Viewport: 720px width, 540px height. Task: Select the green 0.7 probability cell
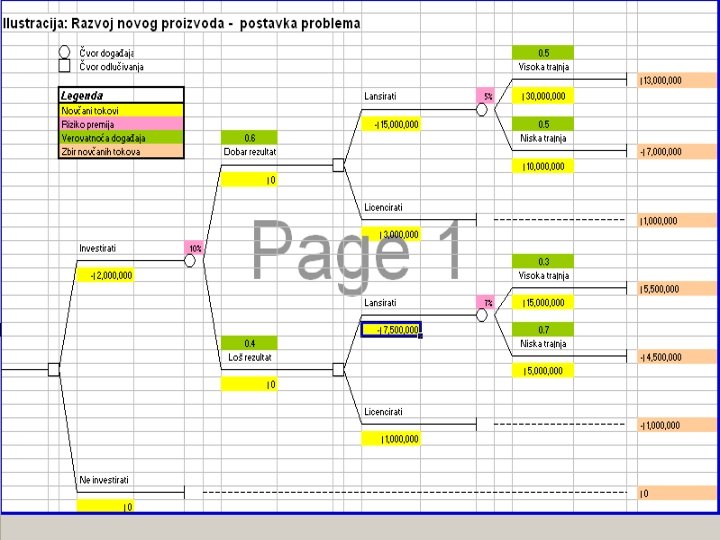(x=543, y=330)
